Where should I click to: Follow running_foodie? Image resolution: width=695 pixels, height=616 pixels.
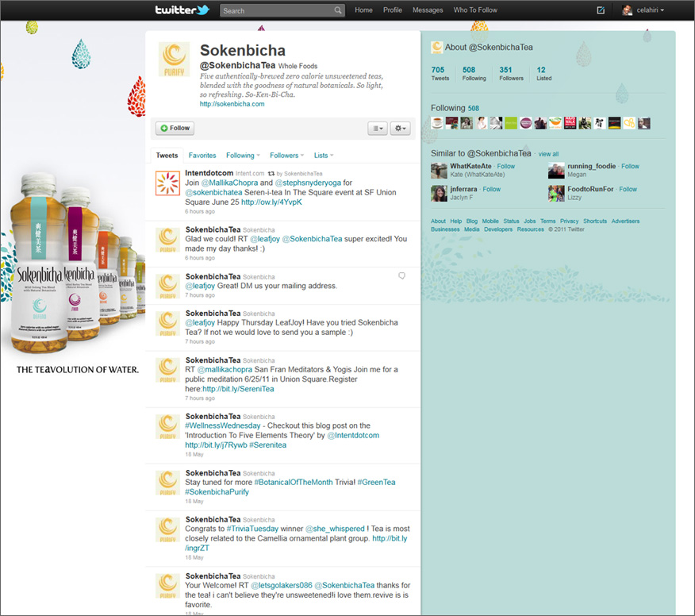pos(630,166)
